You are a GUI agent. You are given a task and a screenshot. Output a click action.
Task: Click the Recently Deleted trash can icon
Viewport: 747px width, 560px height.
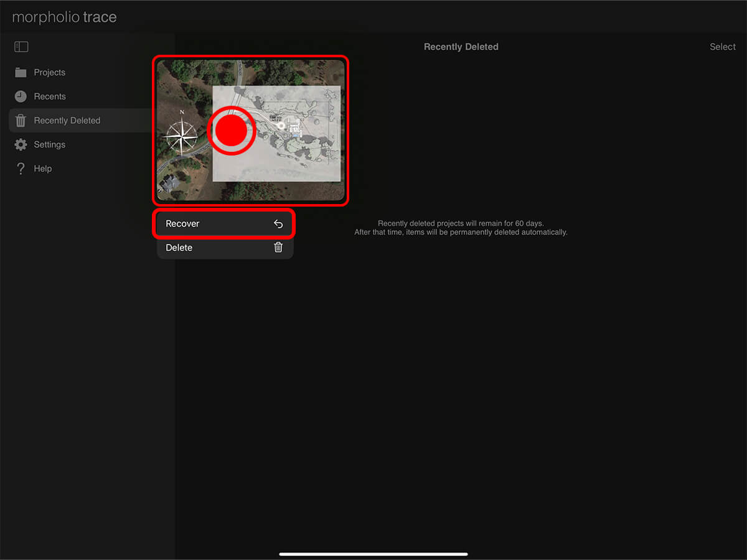point(21,121)
